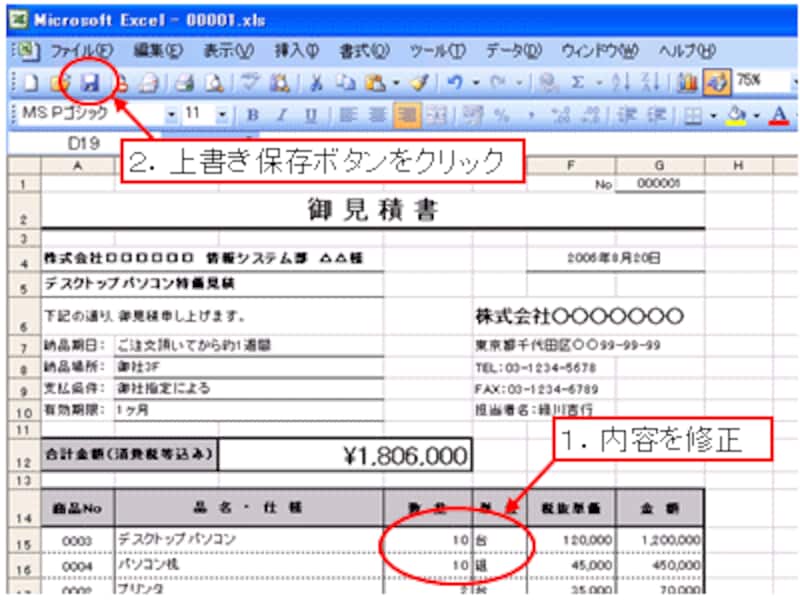This screenshot has width=800, height=600.
Task: Expand the MS Pゴシック font name dropdown
Action: (171, 115)
